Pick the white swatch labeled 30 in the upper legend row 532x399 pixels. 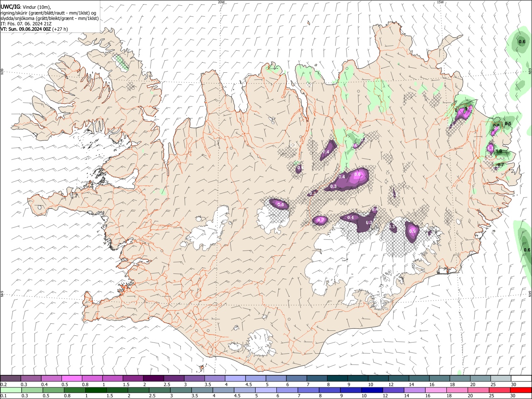pyautogui.click(x=520, y=379)
